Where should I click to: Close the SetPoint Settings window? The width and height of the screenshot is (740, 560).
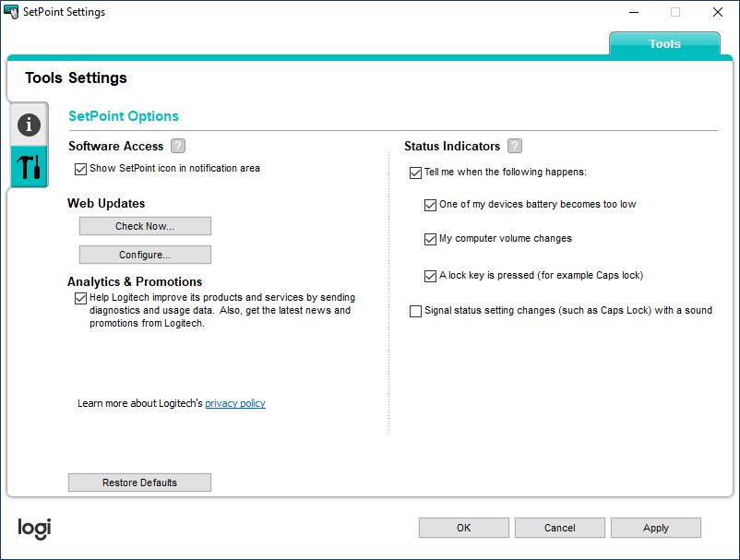[717, 12]
